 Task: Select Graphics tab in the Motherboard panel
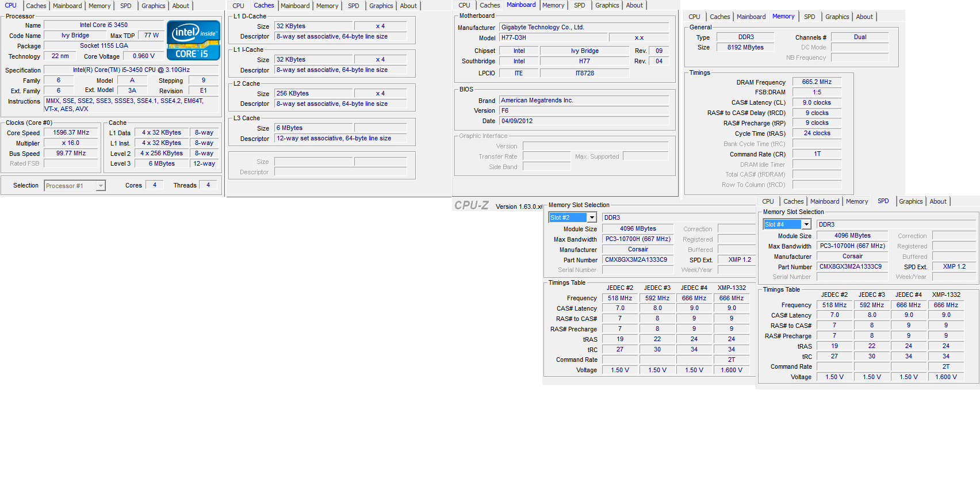tap(607, 5)
